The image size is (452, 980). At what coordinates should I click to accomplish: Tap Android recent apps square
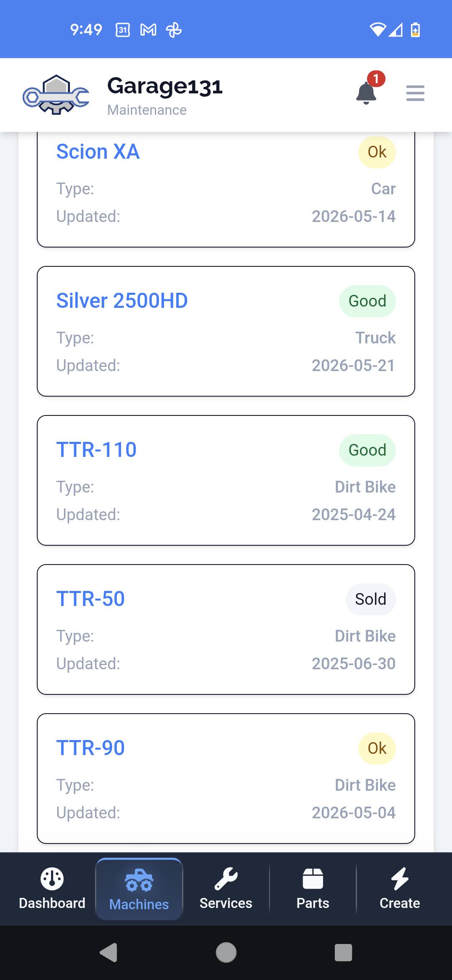[x=343, y=953]
